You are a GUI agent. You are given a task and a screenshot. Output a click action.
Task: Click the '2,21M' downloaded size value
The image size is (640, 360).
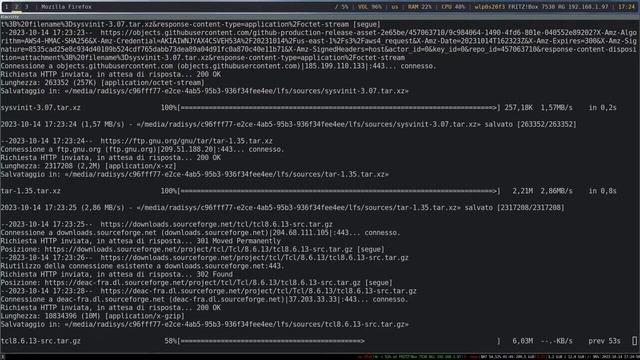[522, 191]
